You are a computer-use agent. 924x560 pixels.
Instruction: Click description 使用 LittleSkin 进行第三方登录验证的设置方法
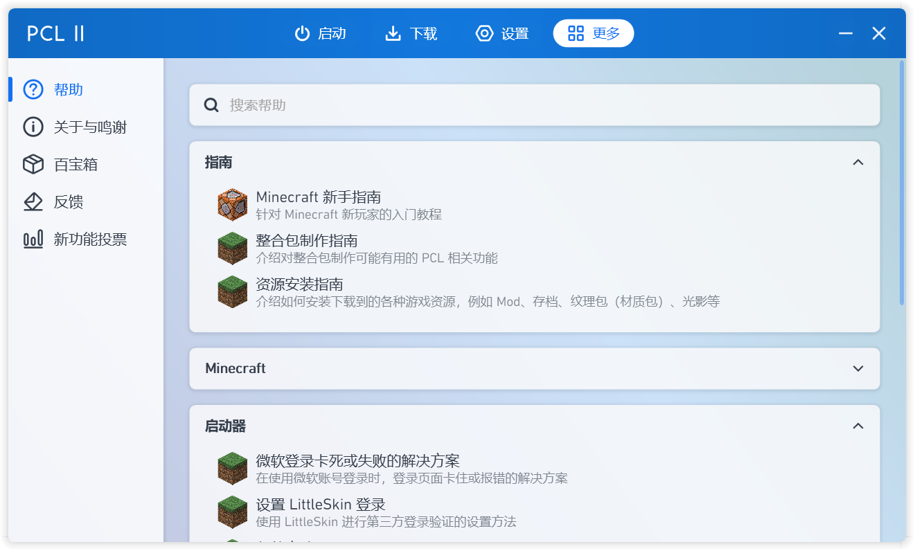coord(386,522)
